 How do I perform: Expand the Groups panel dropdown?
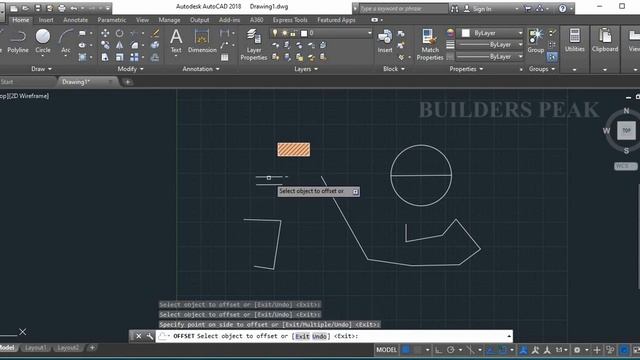pos(542,69)
